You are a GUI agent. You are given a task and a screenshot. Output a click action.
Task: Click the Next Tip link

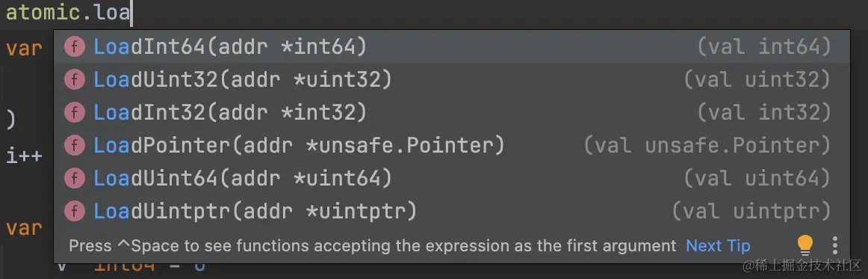(718, 246)
